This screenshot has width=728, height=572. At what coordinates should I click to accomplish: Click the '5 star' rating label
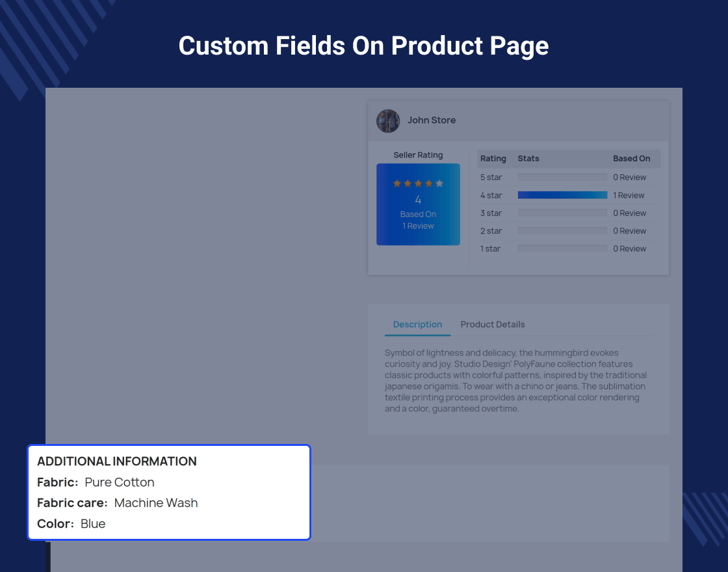[491, 177]
